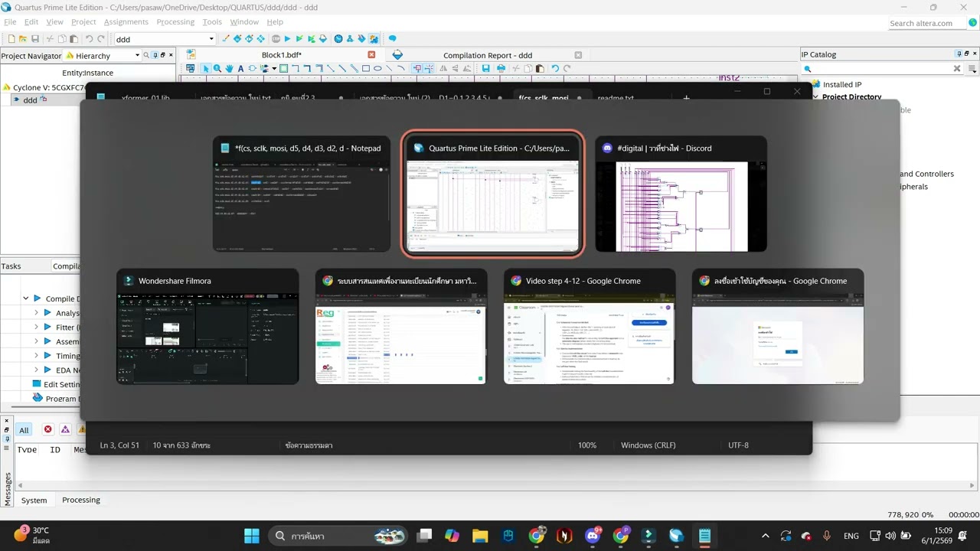The height and width of the screenshot is (551, 980).
Task: Switch to the Processing messages tab
Action: [x=81, y=500]
